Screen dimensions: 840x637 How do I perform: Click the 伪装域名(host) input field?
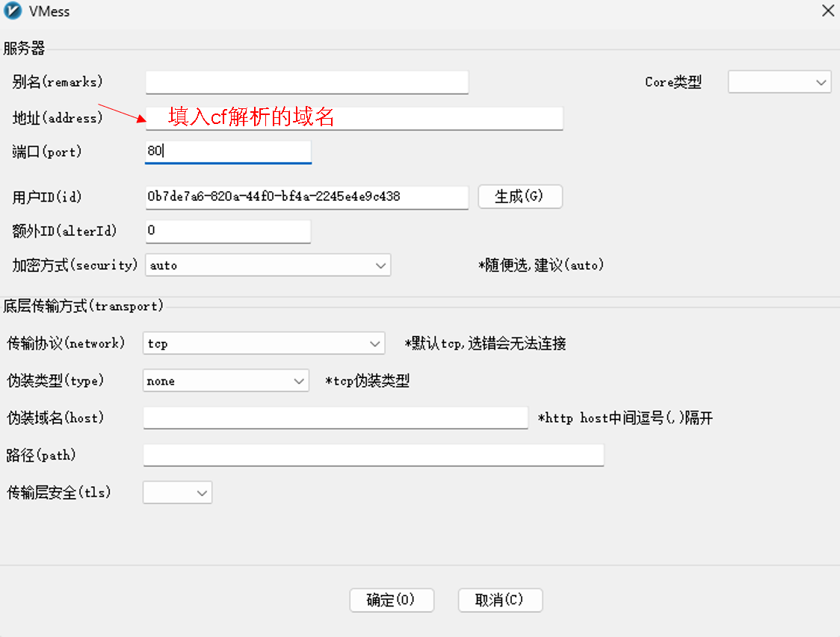(x=335, y=417)
